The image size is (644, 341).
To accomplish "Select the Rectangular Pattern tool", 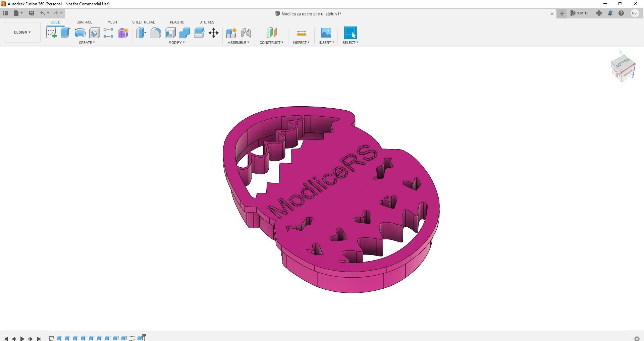I will coord(108,33).
